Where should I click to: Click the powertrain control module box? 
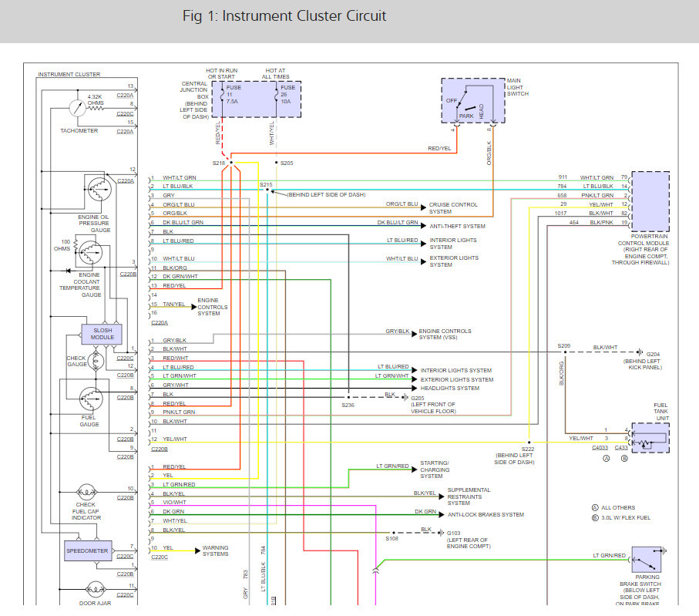pyautogui.click(x=650, y=201)
